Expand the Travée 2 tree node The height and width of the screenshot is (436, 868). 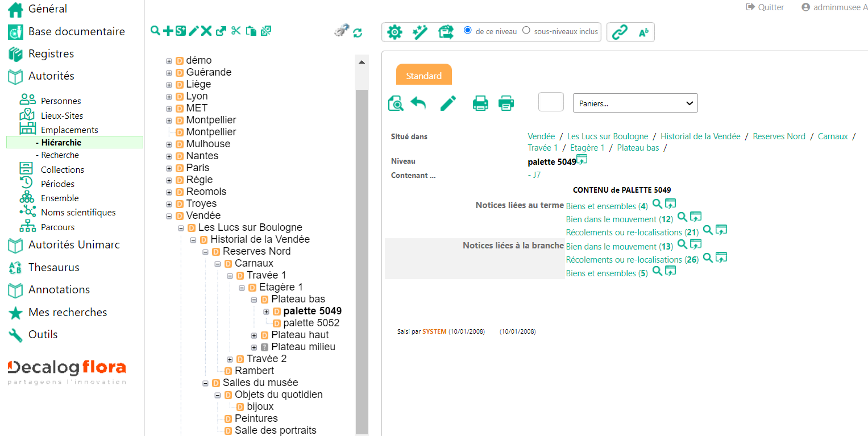coord(230,359)
